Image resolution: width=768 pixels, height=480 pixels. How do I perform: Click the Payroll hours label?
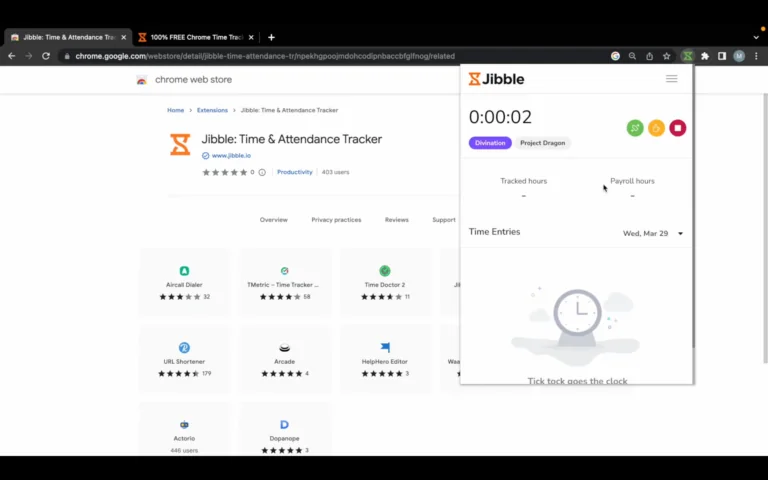(x=632, y=181)
